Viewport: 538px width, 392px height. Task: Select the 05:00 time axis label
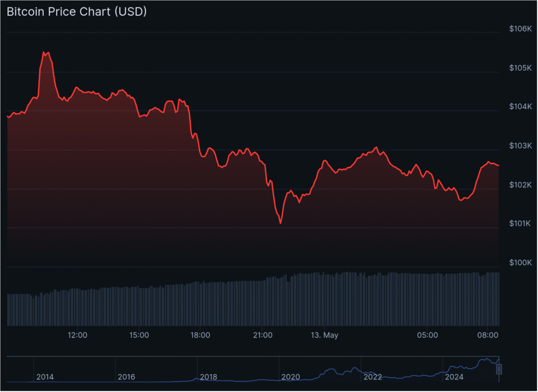(x=427, y=335)
